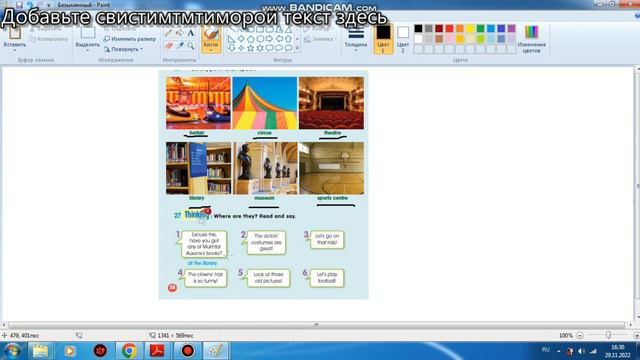Select the Magnifier tool
The width and height of the screenshot is (640, 360).
[x=191, y=46]
